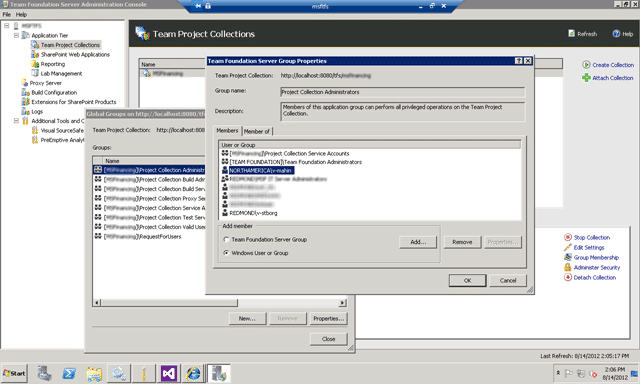The width and height of the screenshot is (640, 384).
Task: Click the Detach Collection icon
Action: coord(568,277)
